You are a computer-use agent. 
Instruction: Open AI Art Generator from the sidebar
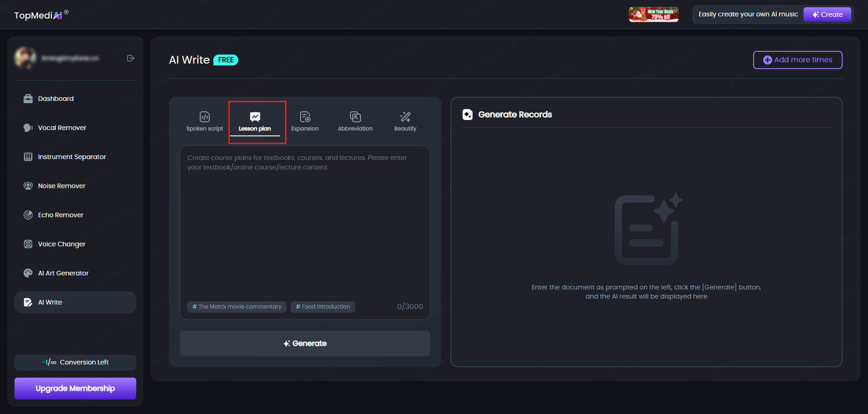pos(75,273)
